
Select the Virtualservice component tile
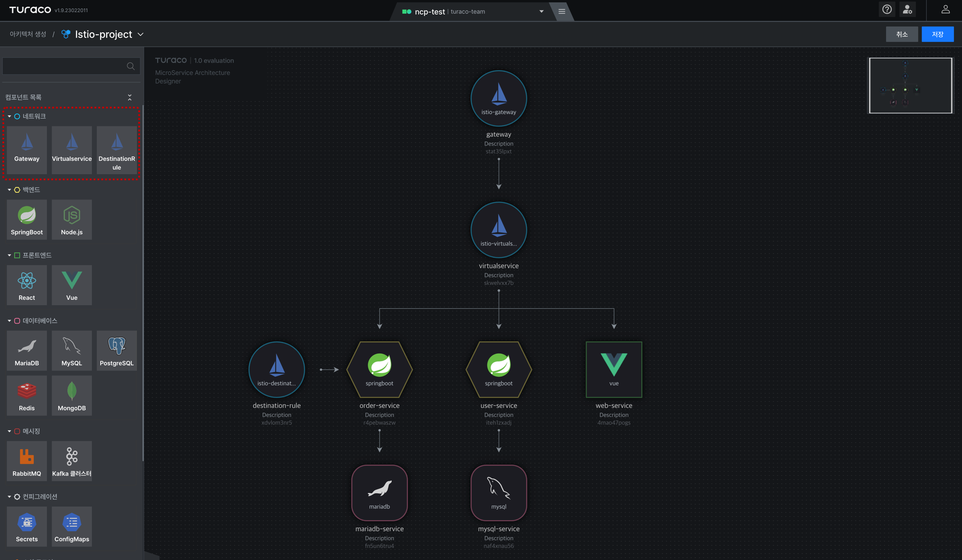72,150
